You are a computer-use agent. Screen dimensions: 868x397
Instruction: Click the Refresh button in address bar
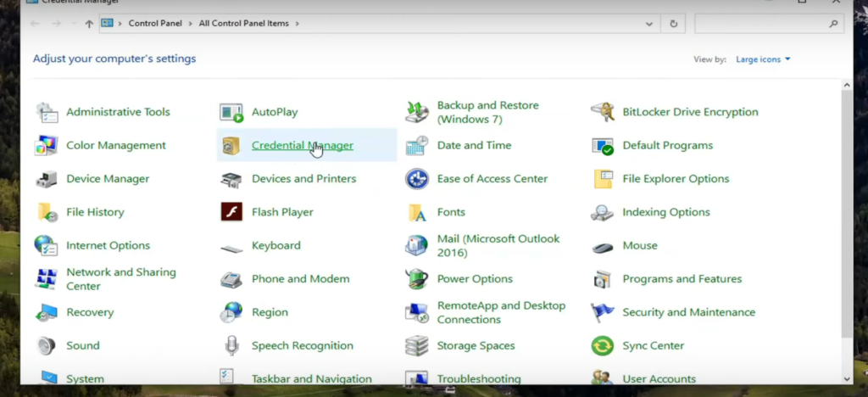click(674, 24)
